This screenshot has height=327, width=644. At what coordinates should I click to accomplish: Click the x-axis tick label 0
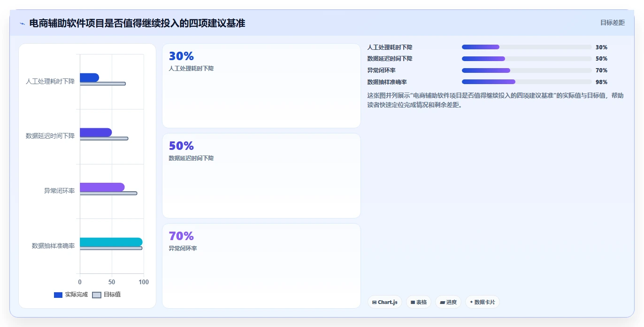[x=80, y=282]
